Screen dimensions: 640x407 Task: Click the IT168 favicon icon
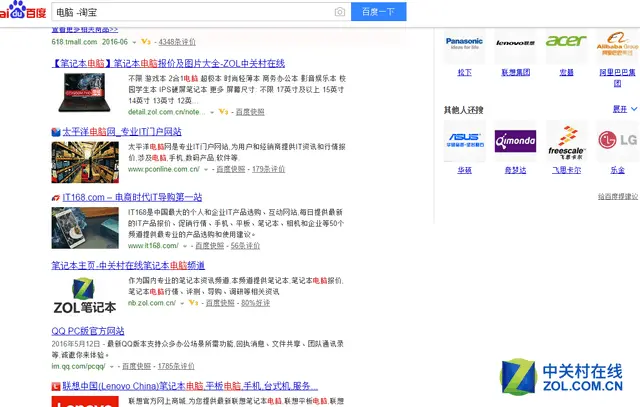coord(56,198)
